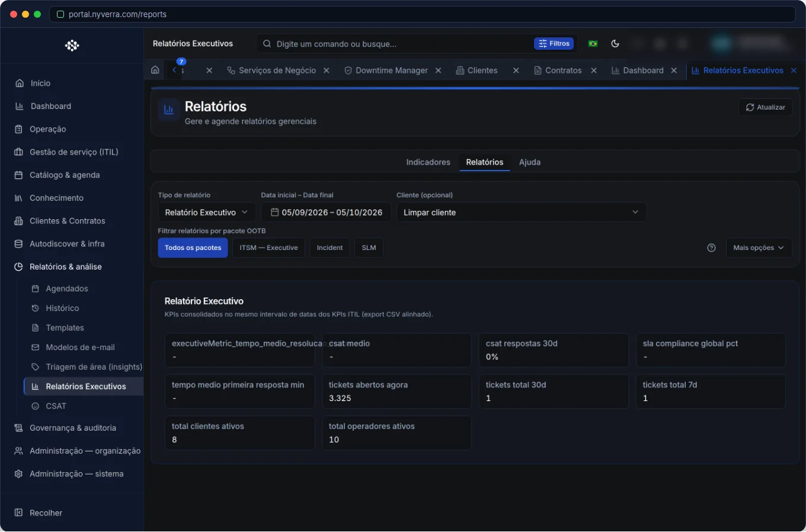Open Templates submenu item
Viewport: 806px width, 532px height.
[83, 328]
